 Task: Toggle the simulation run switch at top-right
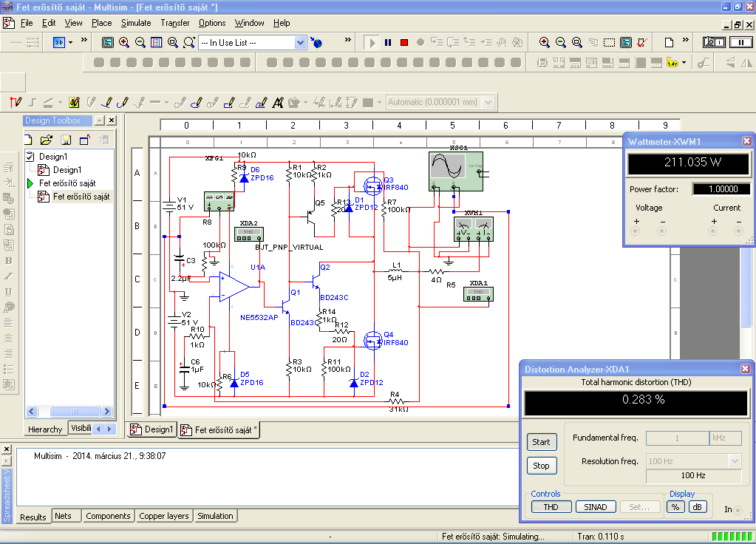[x=714, y=43]
